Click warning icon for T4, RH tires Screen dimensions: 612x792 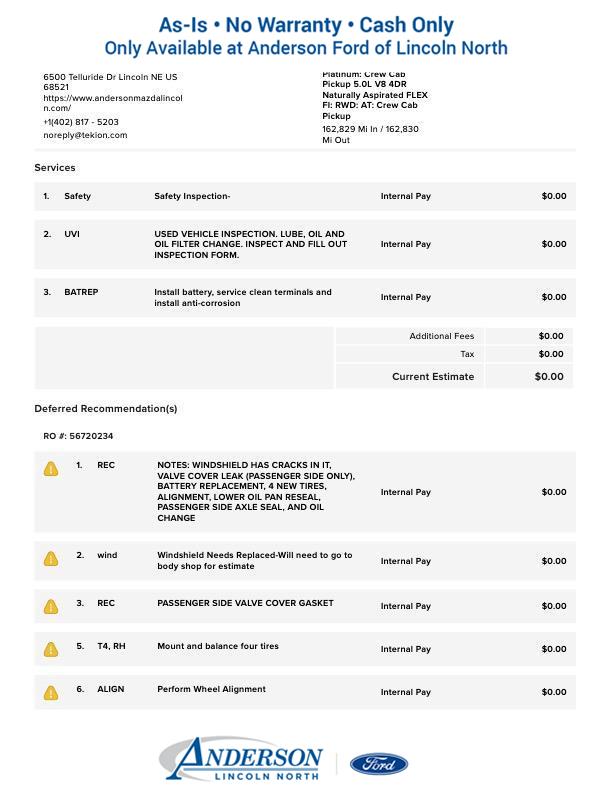tap(51, 650)
